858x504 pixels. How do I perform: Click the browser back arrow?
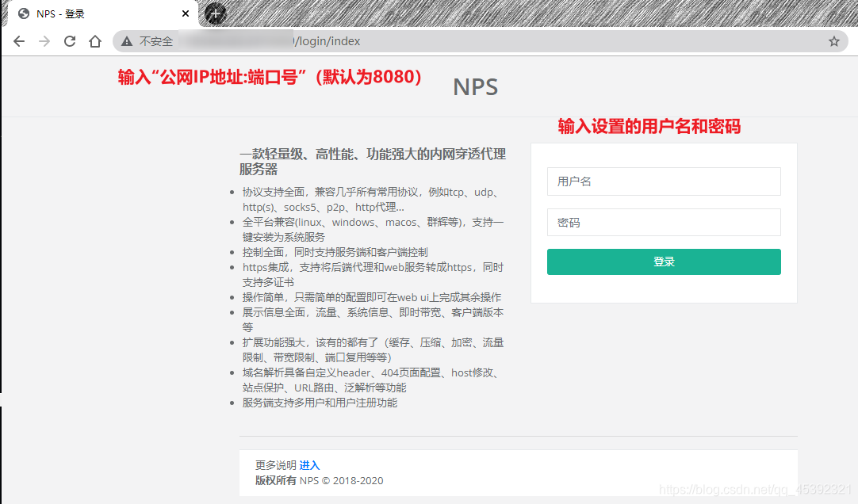(x=19, y=41)
